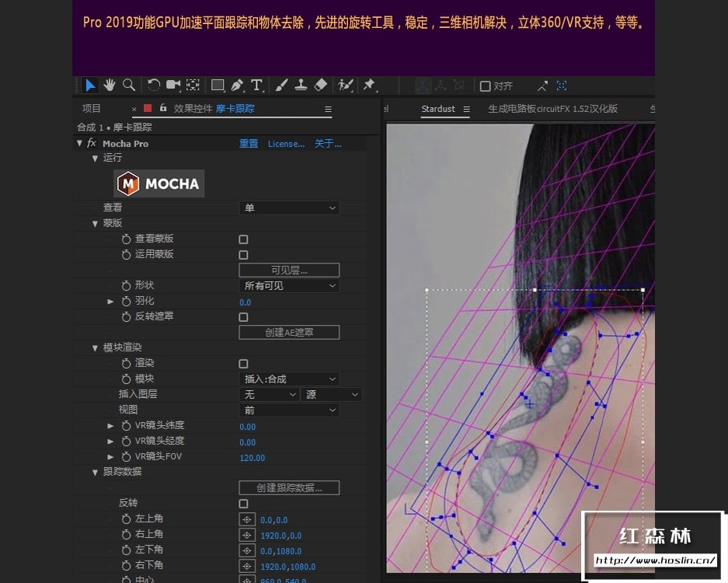Click the bounding-box snap icon in toolbar
The image size is (728, 583).
coord(561,86)
